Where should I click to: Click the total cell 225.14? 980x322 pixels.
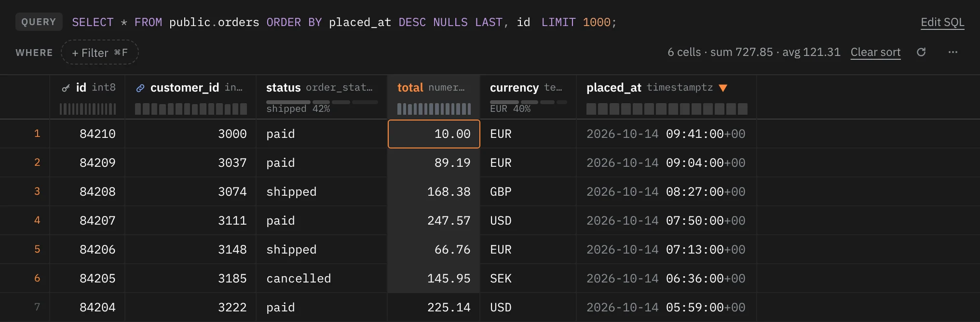pos(434,307)
